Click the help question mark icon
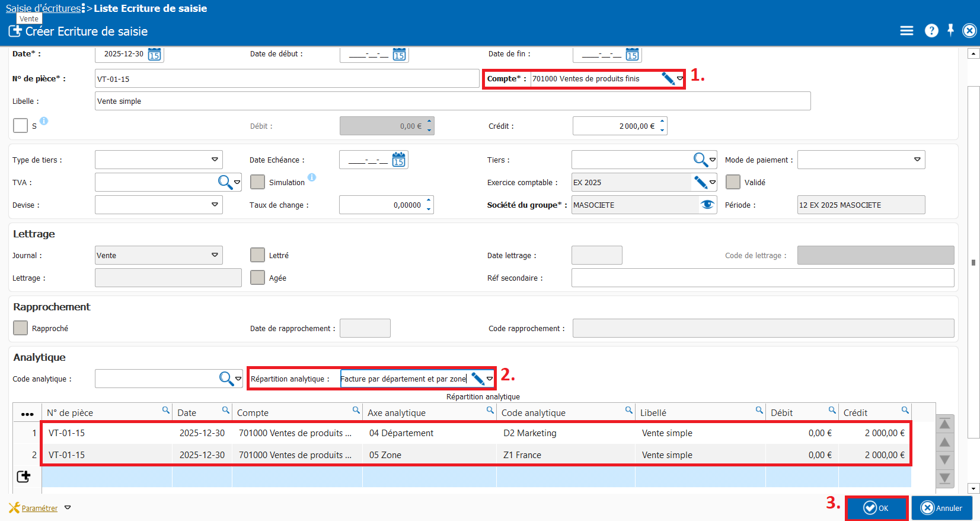The height and width of the screenshot is (521, 980). click(931, 31)
